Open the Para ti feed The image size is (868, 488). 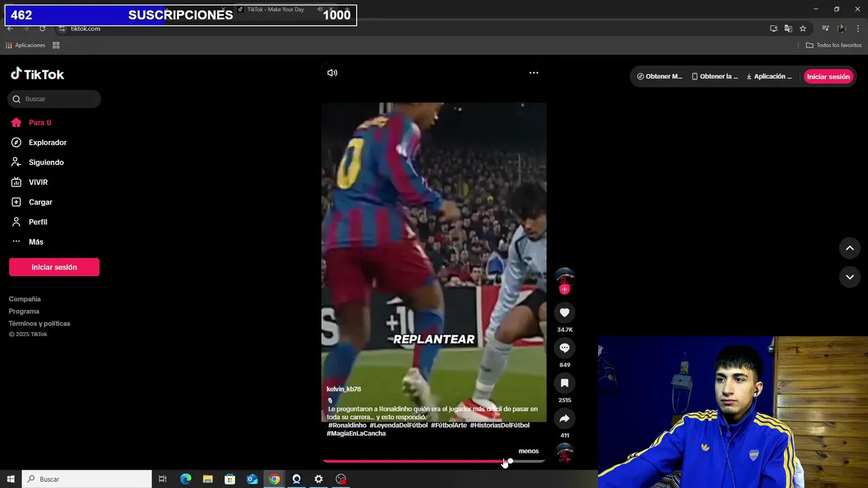(x=40, y=123)
